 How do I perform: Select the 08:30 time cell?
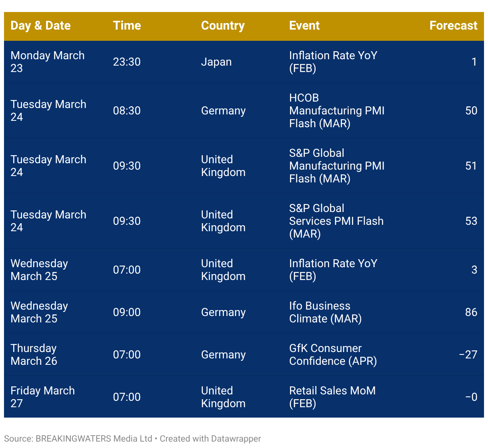127,111
